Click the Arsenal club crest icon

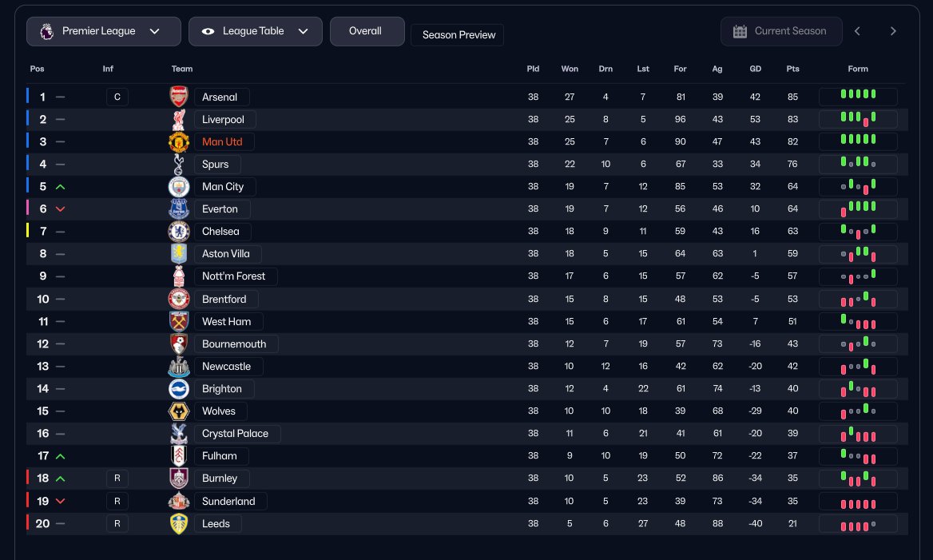pyautogui.click(x=179, y=97)
